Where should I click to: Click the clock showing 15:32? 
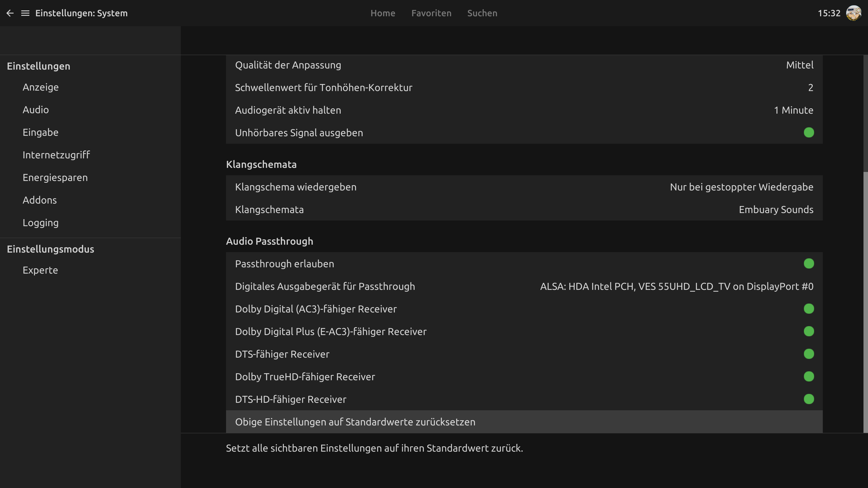click(x=829, y=13)
